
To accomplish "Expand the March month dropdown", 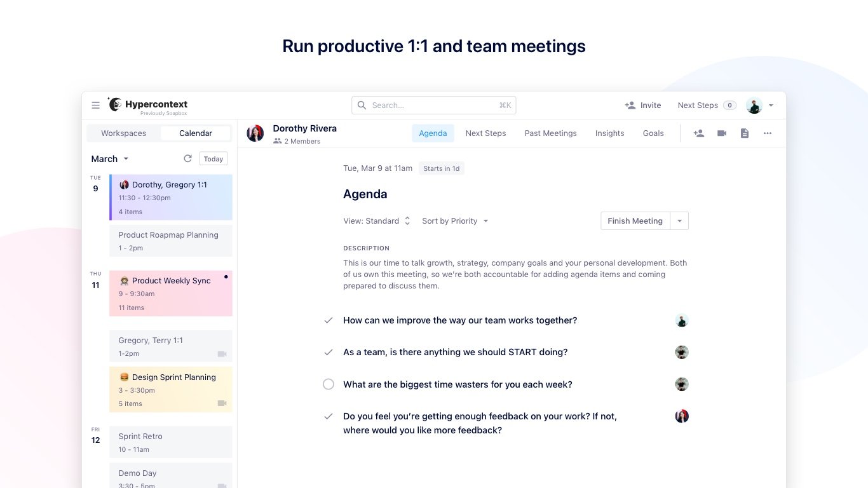I will tap(110, 159).
